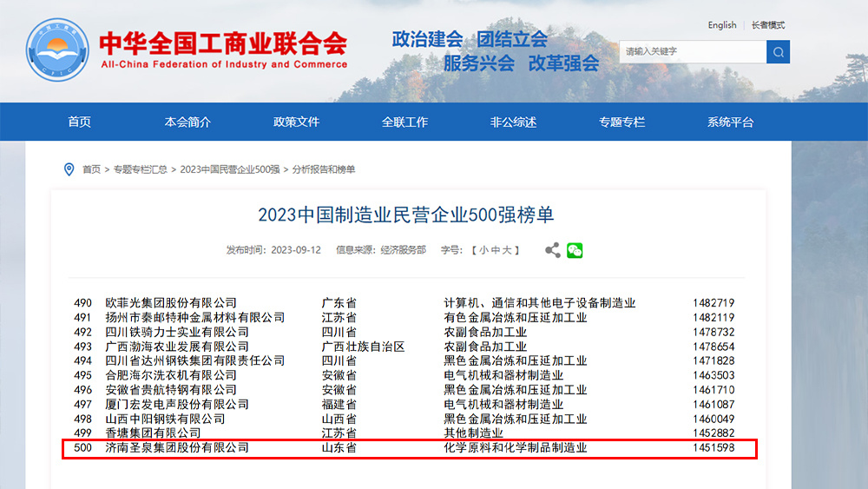This screenshot has height=489, width=868.
Task: Open the 首页 navigation menu item
Action: coord(79,122)
